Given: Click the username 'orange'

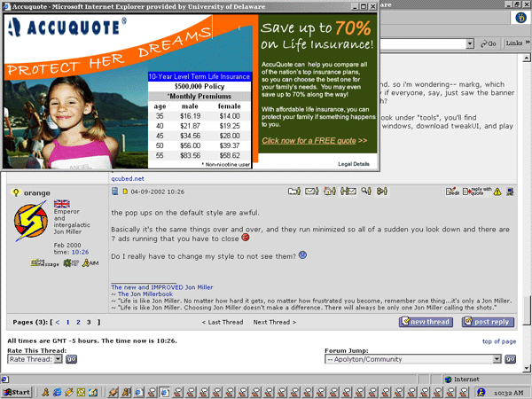Looking at the screenshot, I should pos(37,193).
